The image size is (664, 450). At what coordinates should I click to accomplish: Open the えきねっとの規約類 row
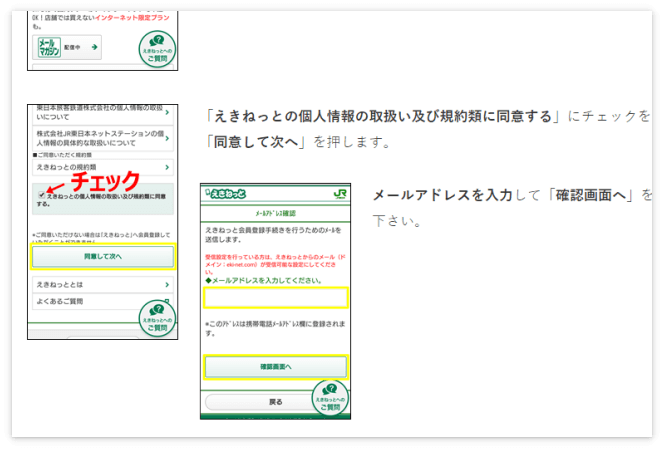[103, 167]
